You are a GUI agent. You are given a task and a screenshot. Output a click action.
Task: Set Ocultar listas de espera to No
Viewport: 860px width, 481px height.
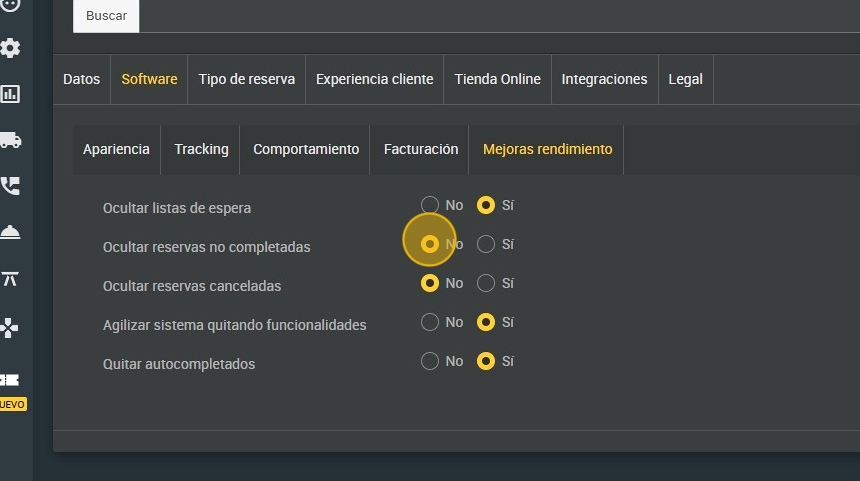point(430,205)
